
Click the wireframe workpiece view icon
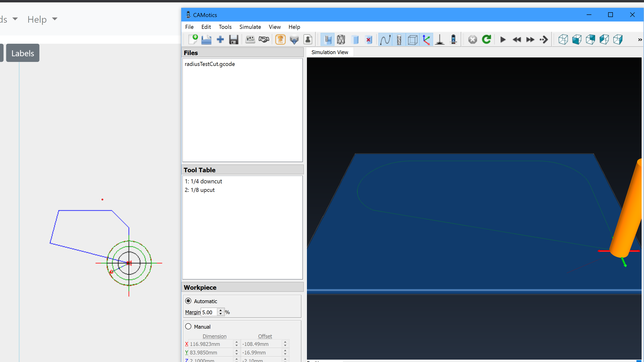point(341,39)
